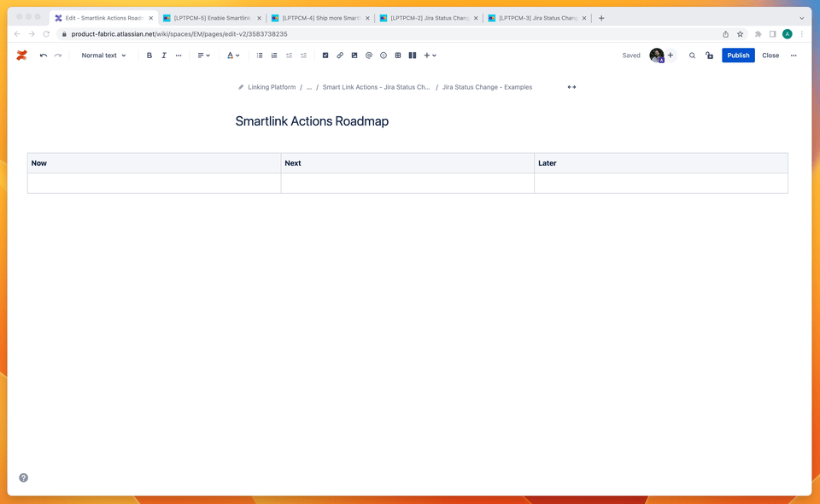Click the empty cell under Now
Screen dimensions: 820x504
coord(155,184)
